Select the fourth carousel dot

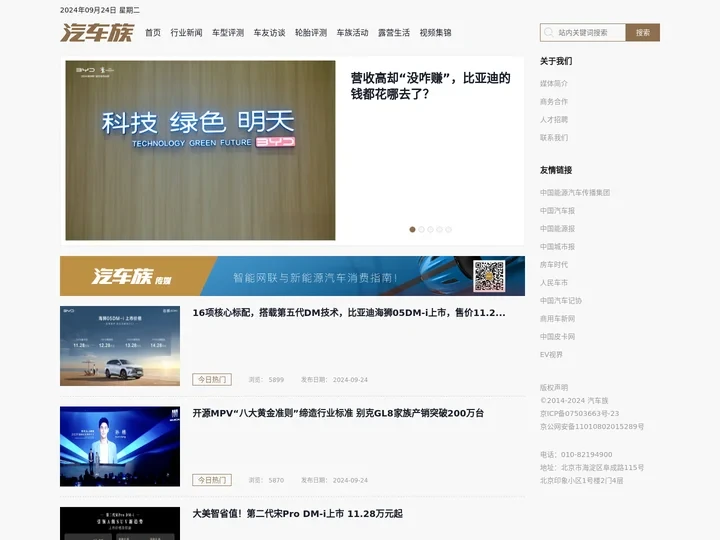pyautogui.click(x=439, y=230)
